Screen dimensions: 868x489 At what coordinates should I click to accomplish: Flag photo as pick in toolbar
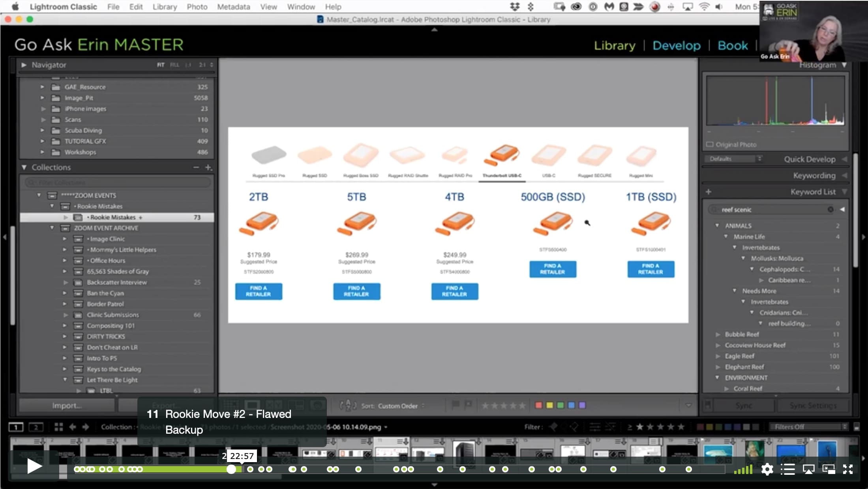coord(455,405)
